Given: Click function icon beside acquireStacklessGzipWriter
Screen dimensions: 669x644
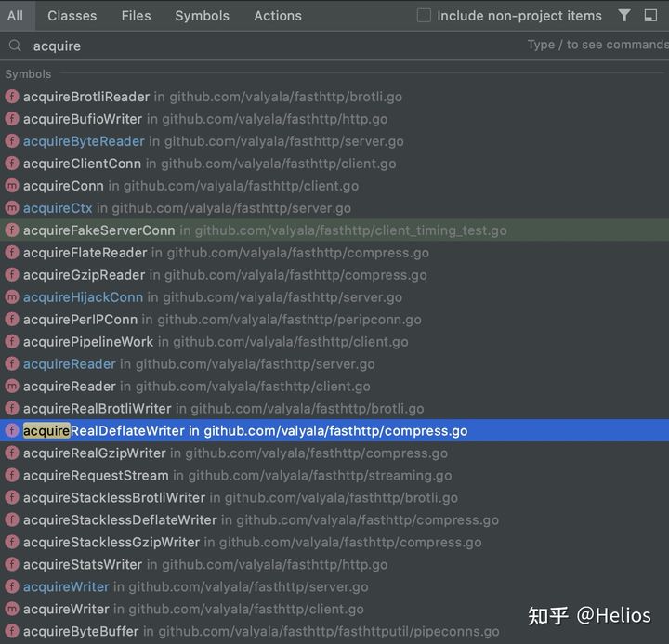Looking at the screenshot, I should pos(12,542).
